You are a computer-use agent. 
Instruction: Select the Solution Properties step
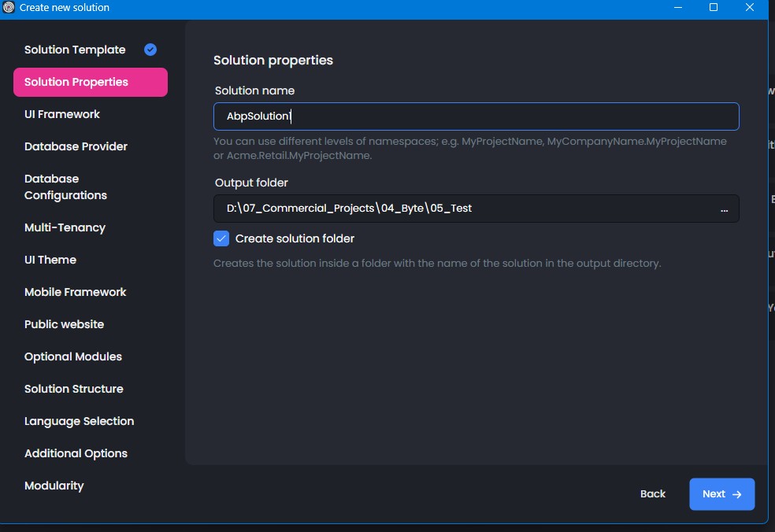click(x=76, y=82)
